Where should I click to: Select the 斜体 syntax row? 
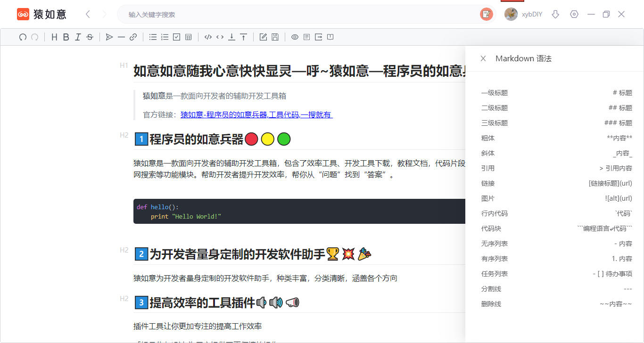[556, 153]
